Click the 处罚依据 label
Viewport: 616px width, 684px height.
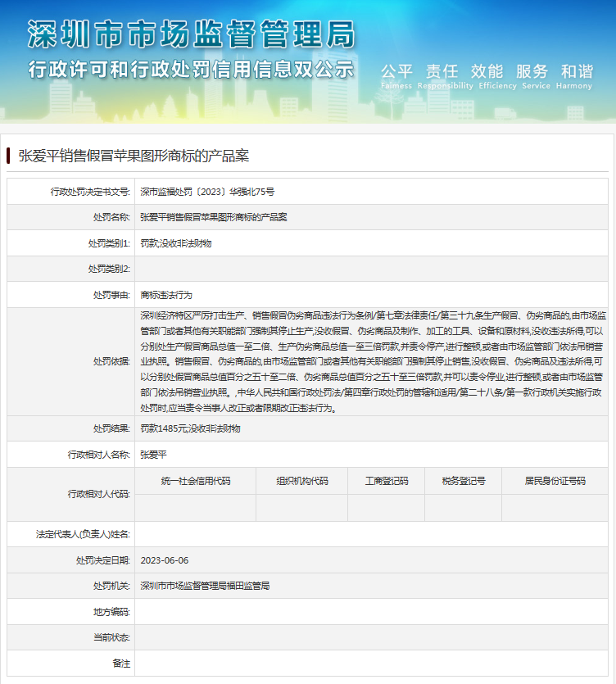pos(111,361)
